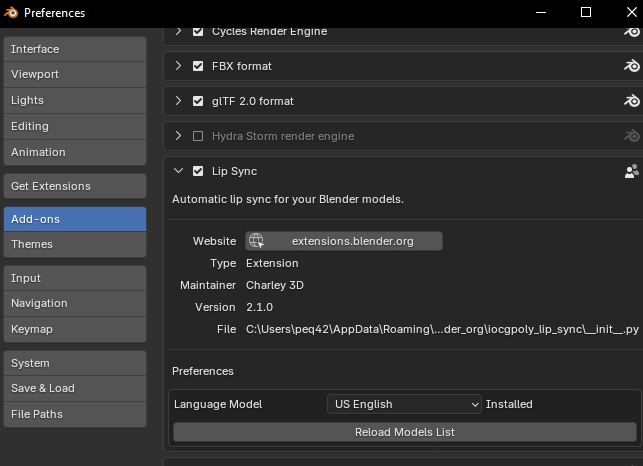Uncheck the Lip Sync add-on
The image size is (643, 466).
[x=198, y=171]
